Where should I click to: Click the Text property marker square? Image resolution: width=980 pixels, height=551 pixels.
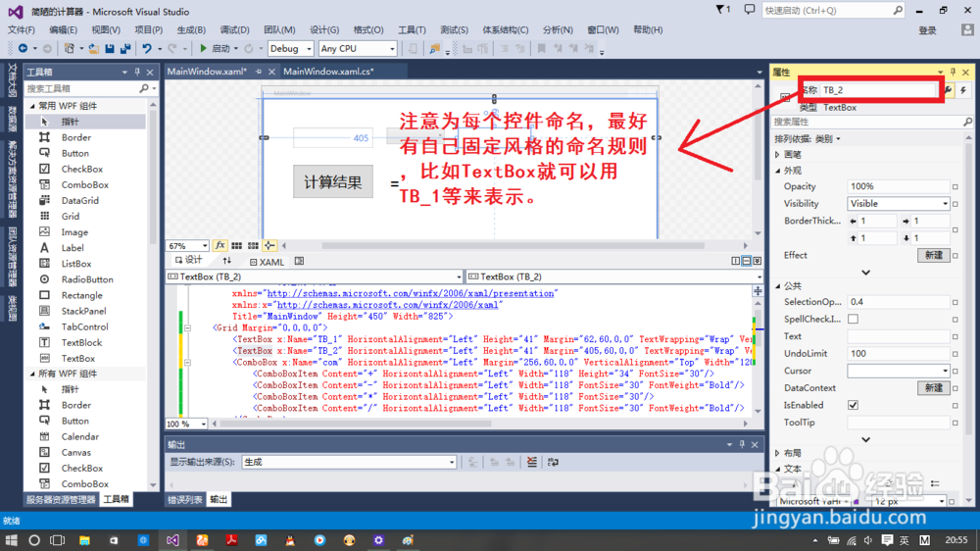pos(955,336)
